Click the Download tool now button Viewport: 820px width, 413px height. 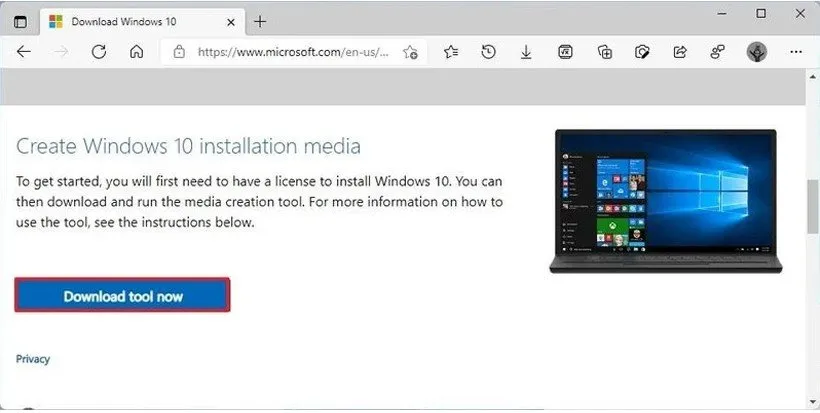coord(123,296)
